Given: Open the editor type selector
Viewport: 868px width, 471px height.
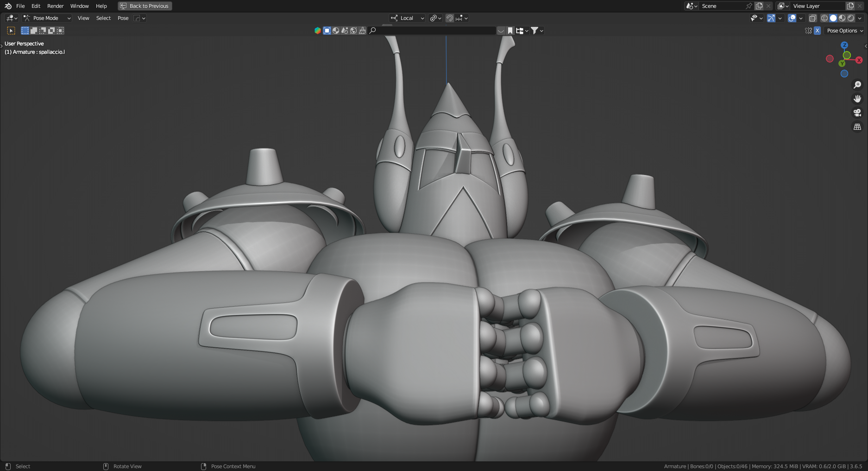Looking at the screenshot, I should click(x=12, y=18).
